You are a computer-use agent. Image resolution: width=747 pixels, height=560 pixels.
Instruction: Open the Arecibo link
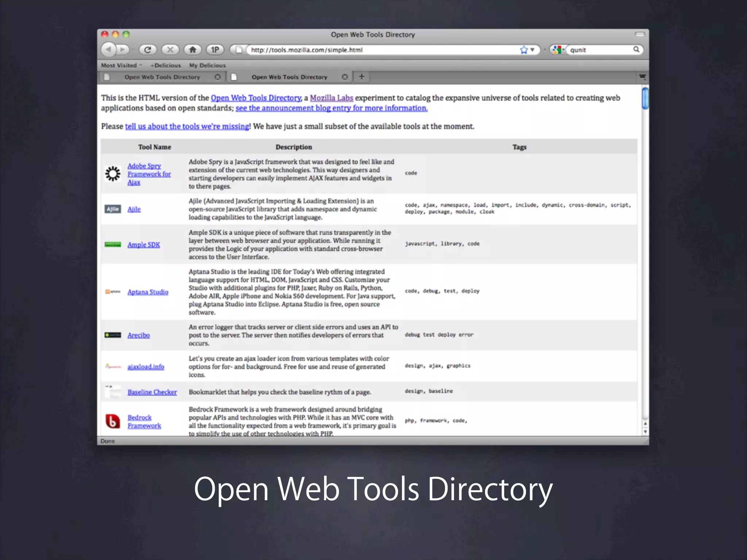coord(139,335)
